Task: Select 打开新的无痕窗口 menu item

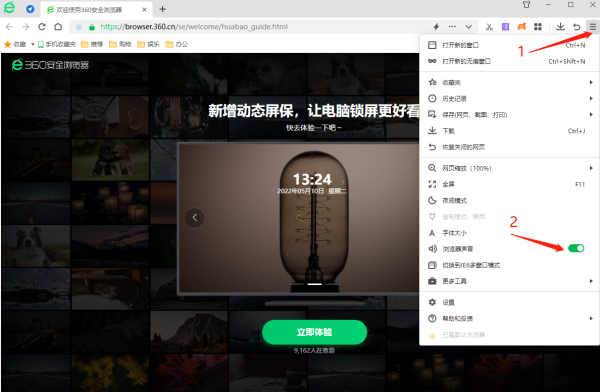Action: coord(509,61)
